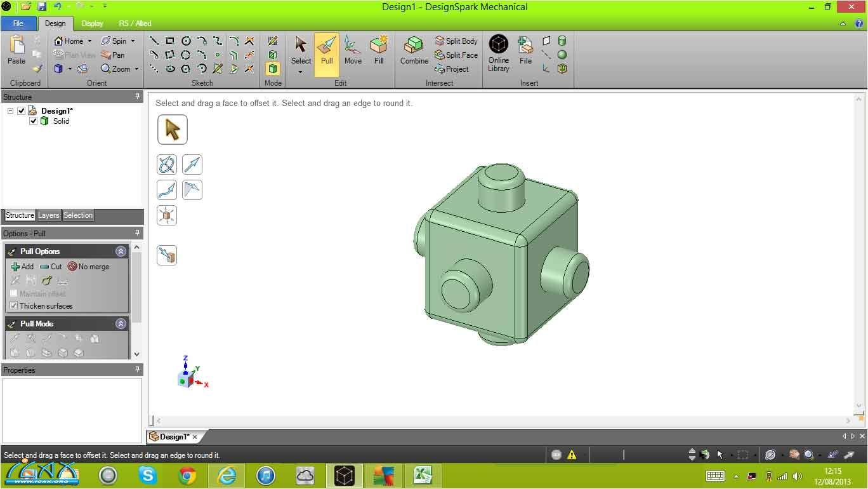Toggle the Thicken surfaces checkbox
Image resolution: width=868 pixels, height=489 pixels.
(14, 306)
